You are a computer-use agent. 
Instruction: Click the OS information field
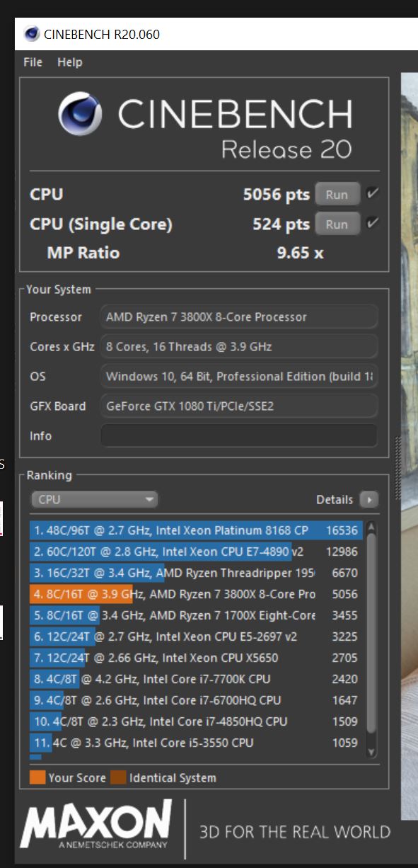click(x=239, y=376)
